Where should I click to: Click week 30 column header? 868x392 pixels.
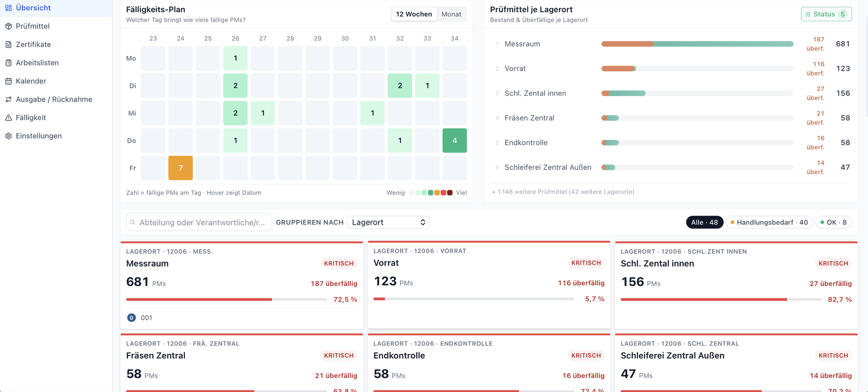pos(345,39)
